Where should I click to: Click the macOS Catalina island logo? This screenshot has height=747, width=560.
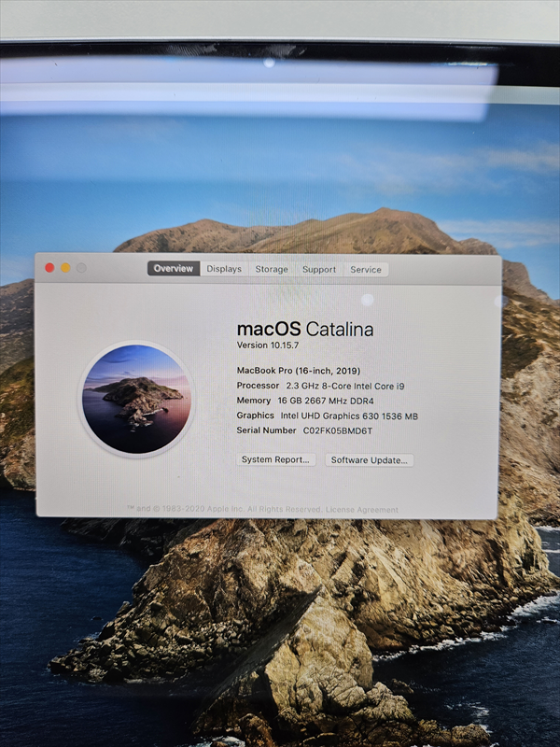click(136, 400)
